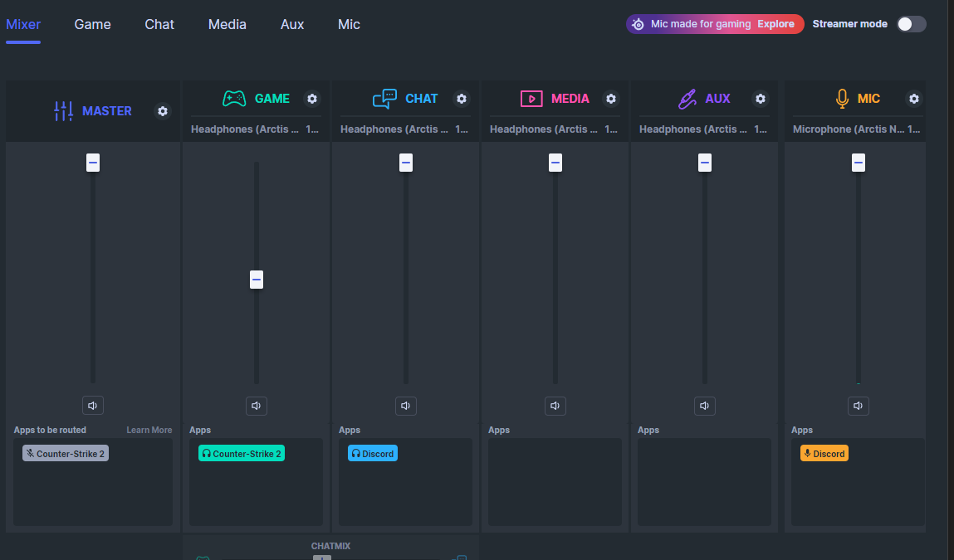Switch to the Mic tab
Image resolution: width=954 pixels, height=560 pixels.
click(x=349, y=24)
